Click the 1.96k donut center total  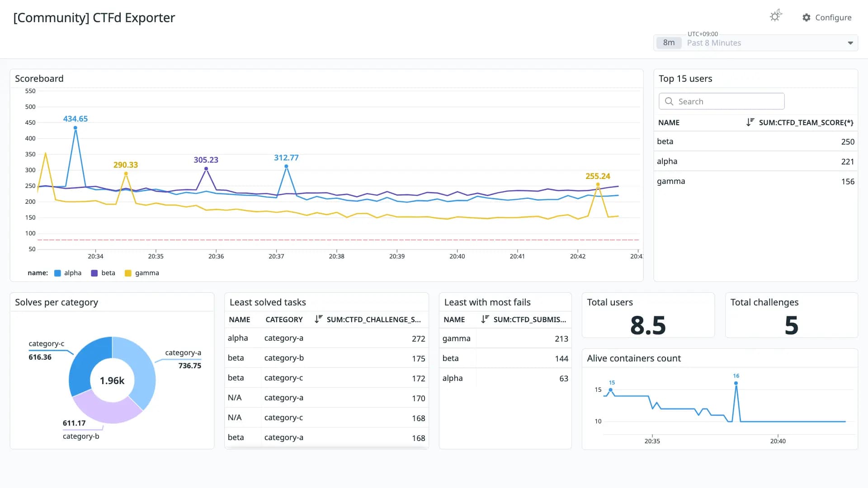(x=112, y=380)
